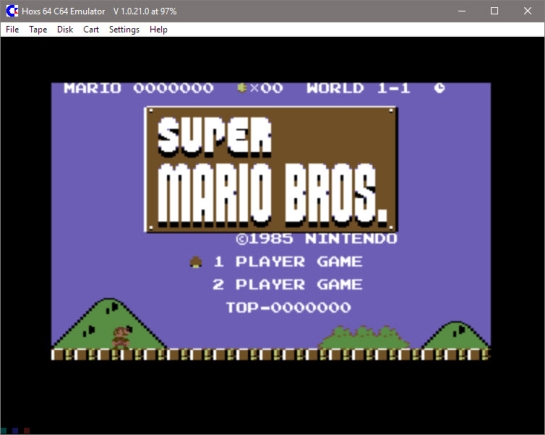Click the clock timer icon in the HUD

pyautogui.click(x=439, y=88)
